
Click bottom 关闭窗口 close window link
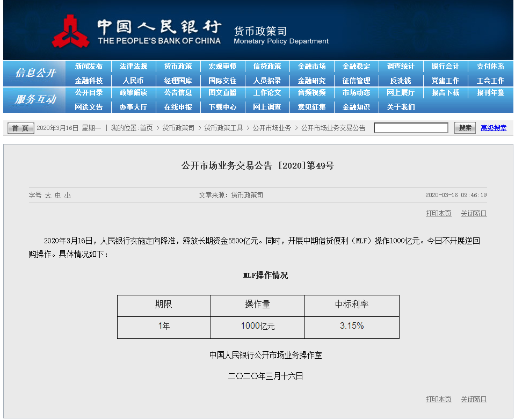474,399
